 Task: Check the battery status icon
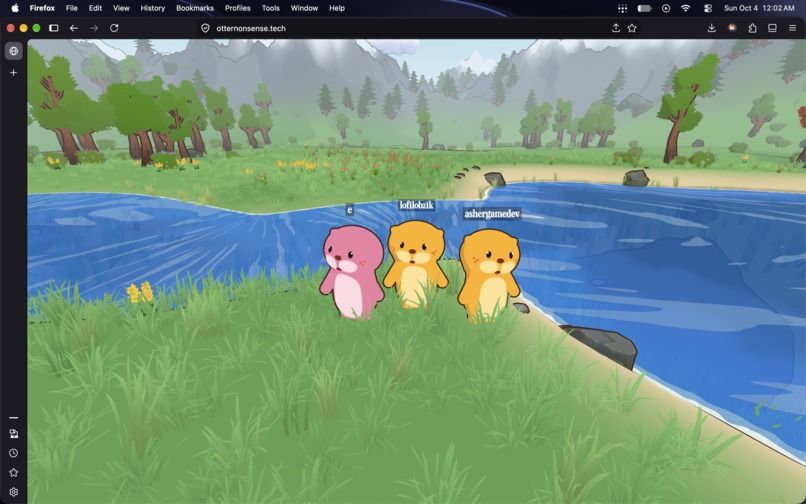coord(645,8)
